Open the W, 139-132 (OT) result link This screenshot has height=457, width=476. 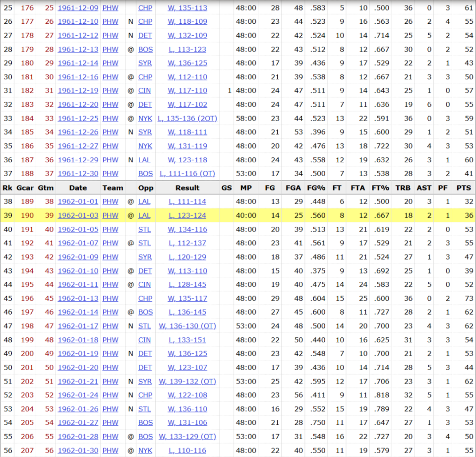tap(187, 382)
